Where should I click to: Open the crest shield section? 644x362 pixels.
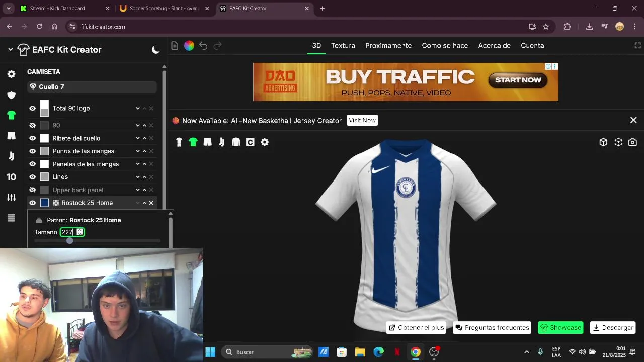[x=11, y=95]
